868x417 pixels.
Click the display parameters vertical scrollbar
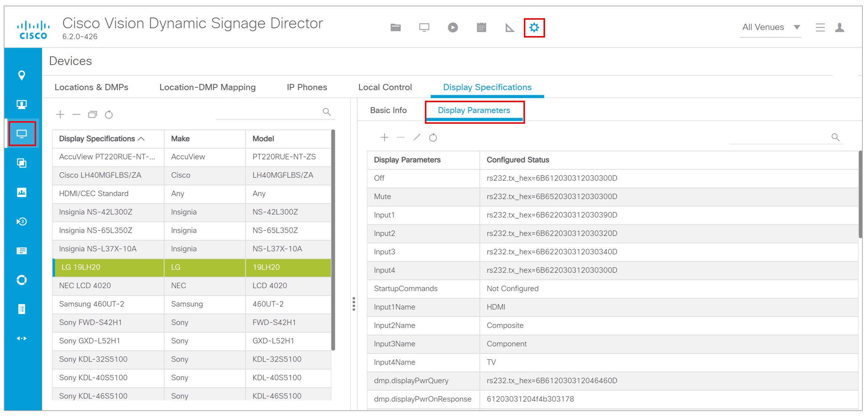[860, 194]
